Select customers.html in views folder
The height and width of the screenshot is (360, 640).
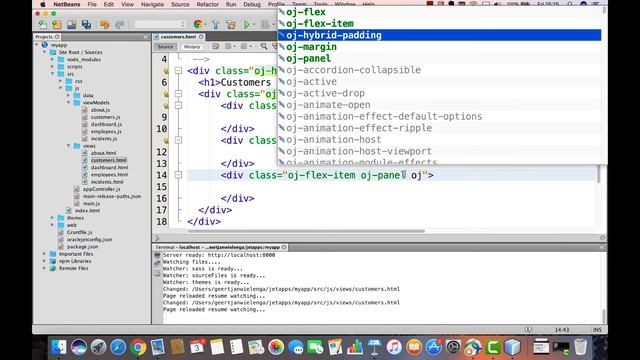[109, 160]
